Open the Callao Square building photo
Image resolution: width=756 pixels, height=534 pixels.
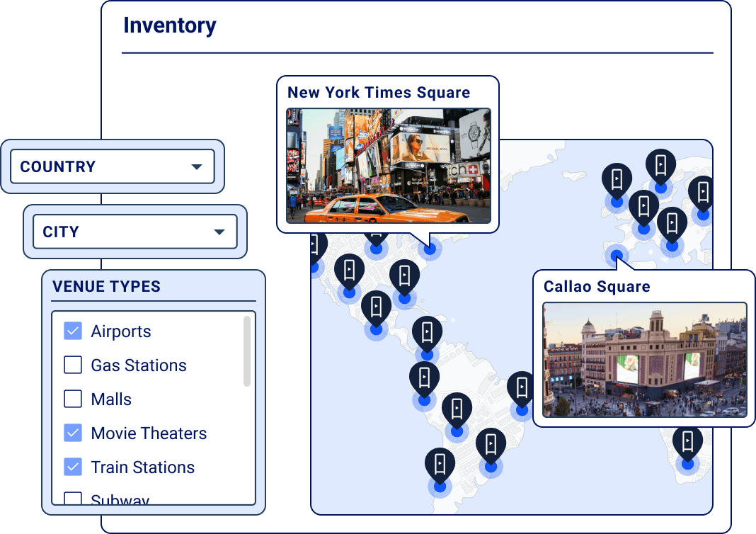[644, 360]
